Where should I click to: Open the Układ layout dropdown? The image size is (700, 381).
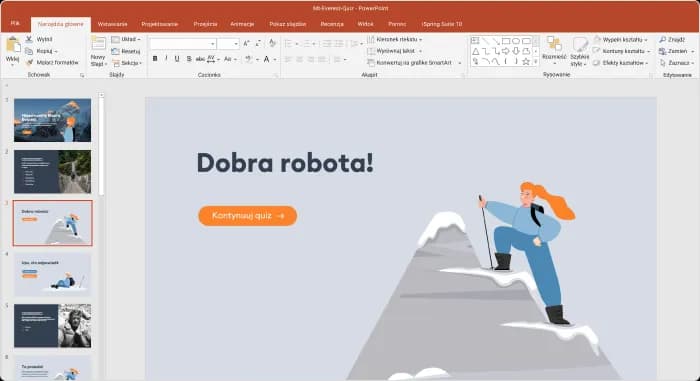pyautogui.click(x=126, y=39)
